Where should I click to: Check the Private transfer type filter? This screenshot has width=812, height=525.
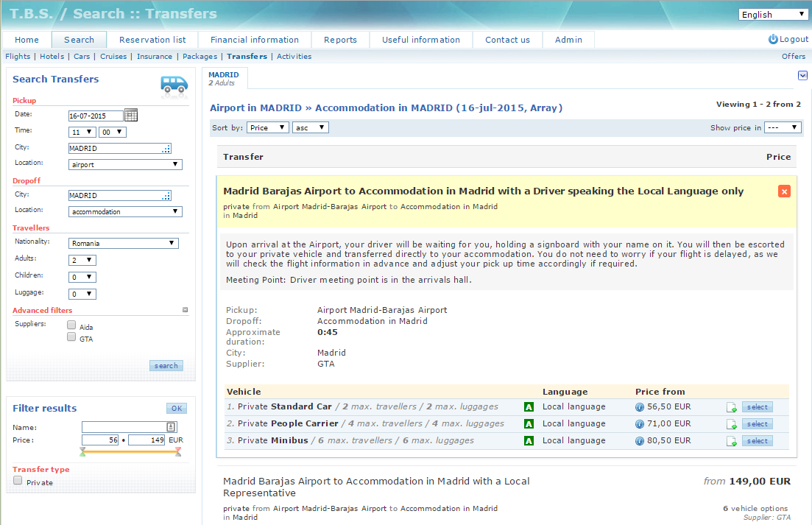tap(18, 481)
